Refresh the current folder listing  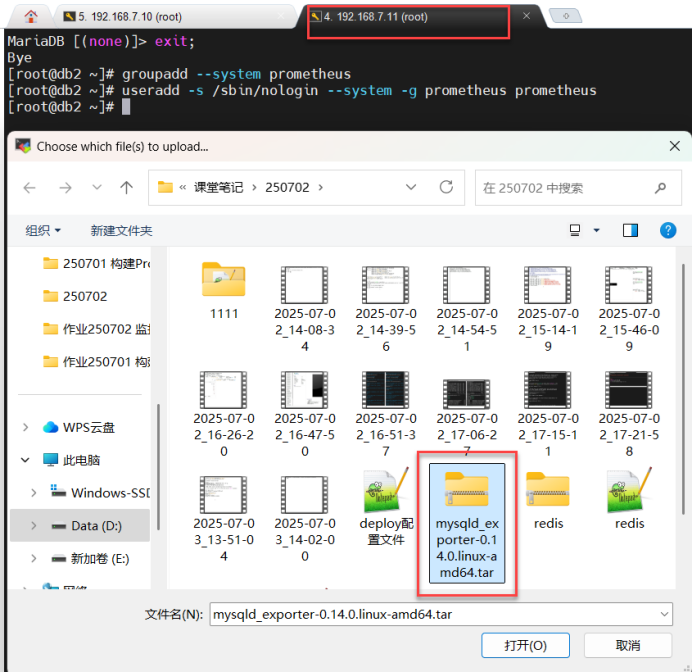[x=446, y=188]
